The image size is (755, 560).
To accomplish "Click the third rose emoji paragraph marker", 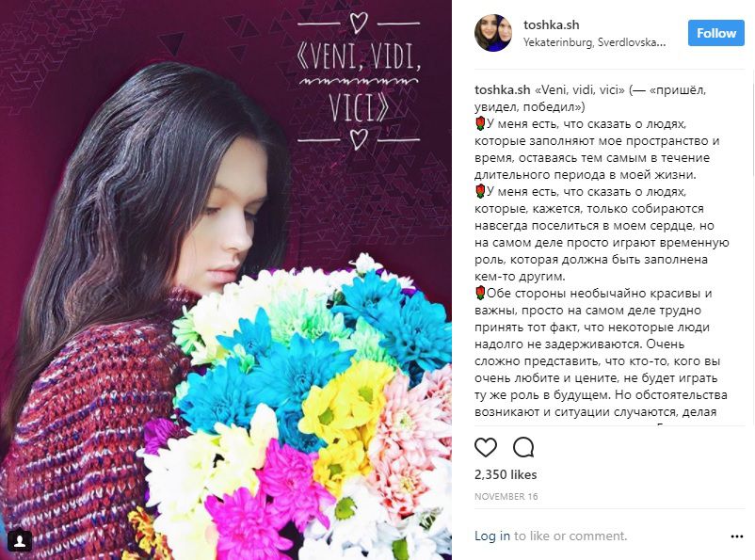I will 480,293.
